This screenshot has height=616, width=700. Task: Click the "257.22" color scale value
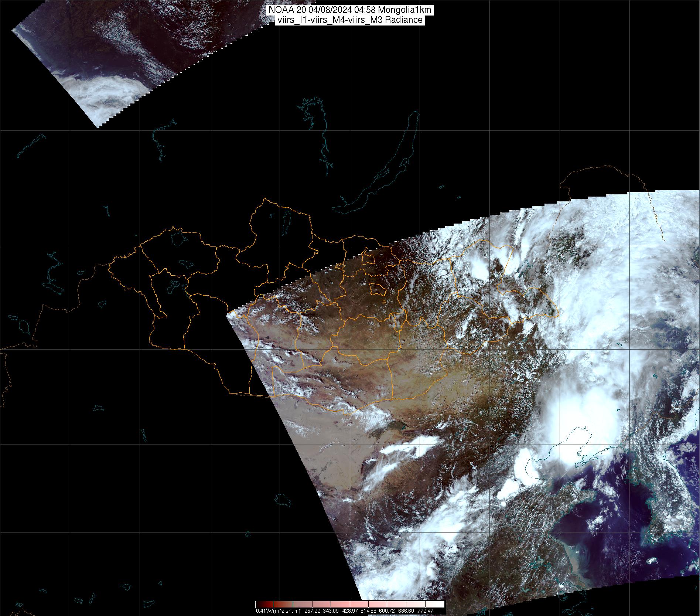click(312, 611)
